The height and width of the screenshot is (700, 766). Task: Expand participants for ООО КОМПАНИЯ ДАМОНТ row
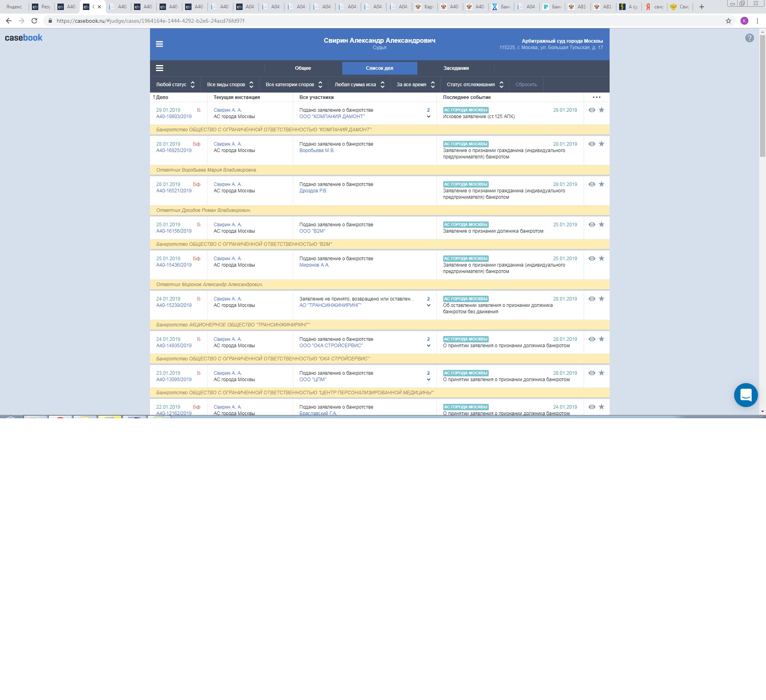(x=428, y=117)
